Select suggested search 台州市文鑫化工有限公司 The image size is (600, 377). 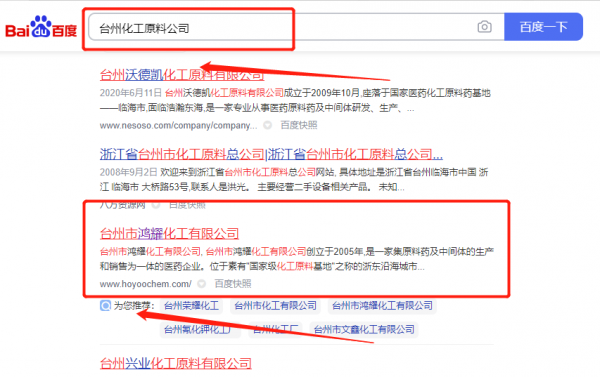point(364,330)
